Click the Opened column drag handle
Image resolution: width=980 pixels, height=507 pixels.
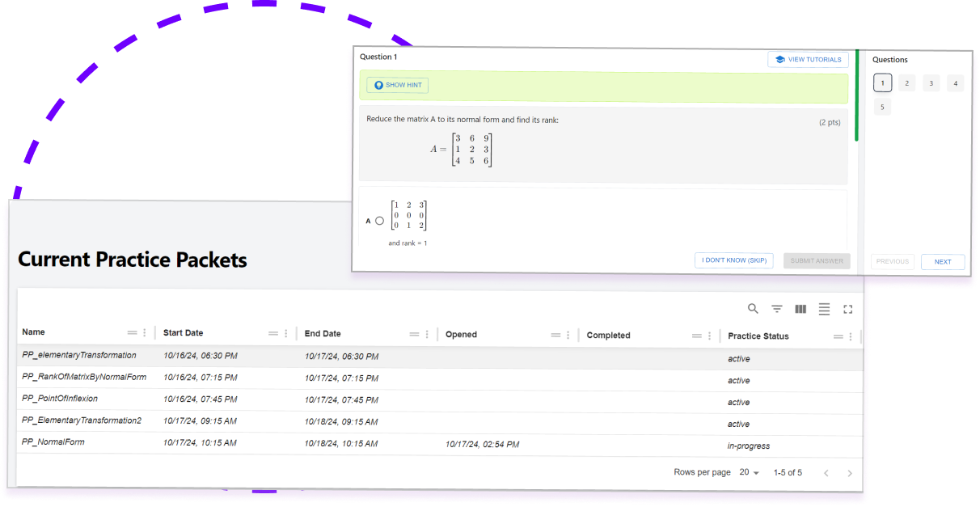pyautogui.click(x=555, y=335)
